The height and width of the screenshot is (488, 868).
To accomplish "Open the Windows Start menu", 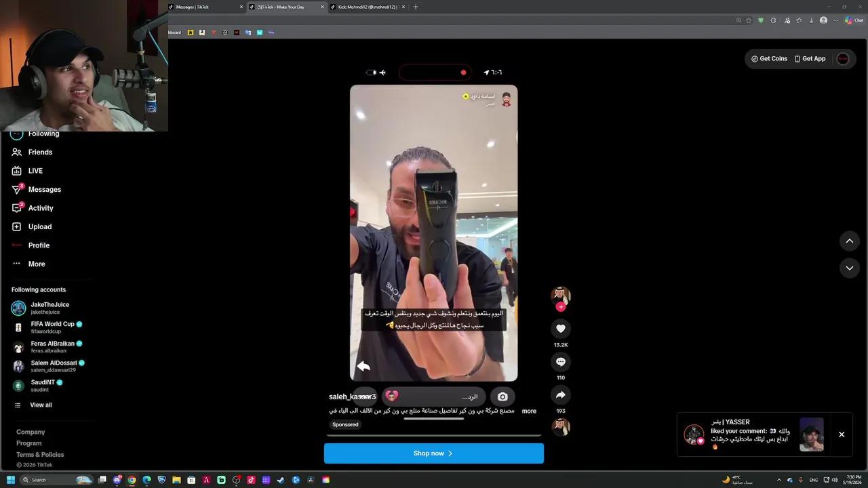I will pos(10,480).
